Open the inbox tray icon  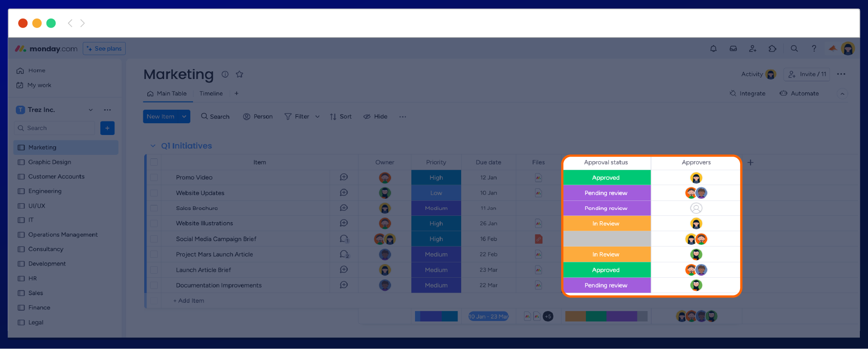[733, 49]
